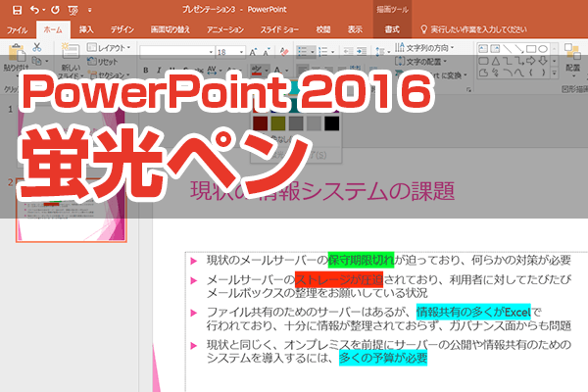Select the text box shape in the gallery
The height and width of the screenshot is (392, 588).
tap(483, 49)
